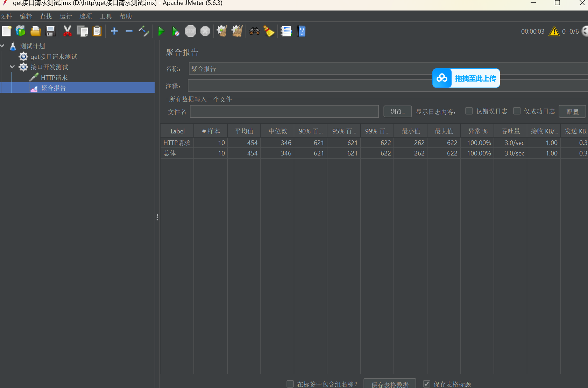Image resolution: width=588 pixels, height=388 pixels.
Task: Focus the 名称 name field
Action: (388, 69)
